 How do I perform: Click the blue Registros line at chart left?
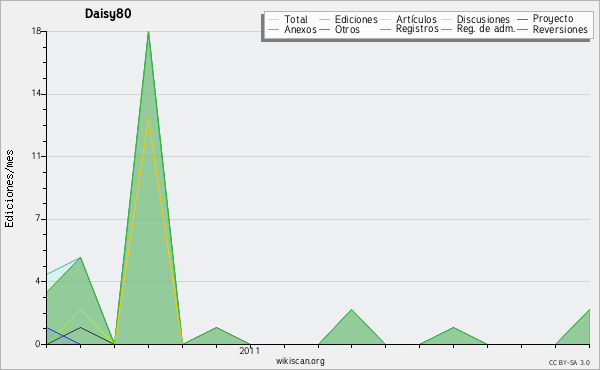click(63, 336)
